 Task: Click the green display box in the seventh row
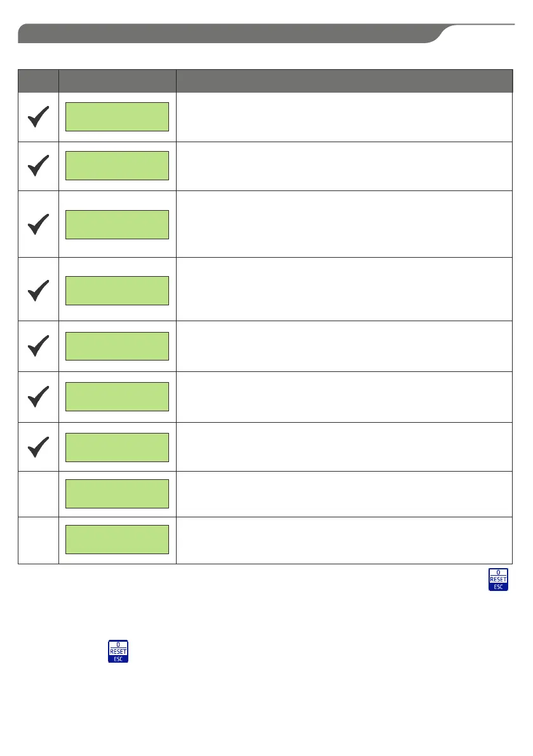pos(118,448)
